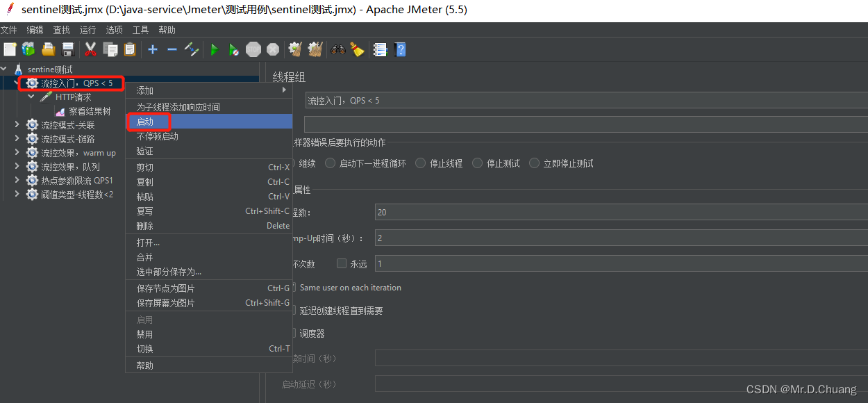
Task: Open the Templates icon in toolbar
Action: pyautogui.click(x=28, y=49)
